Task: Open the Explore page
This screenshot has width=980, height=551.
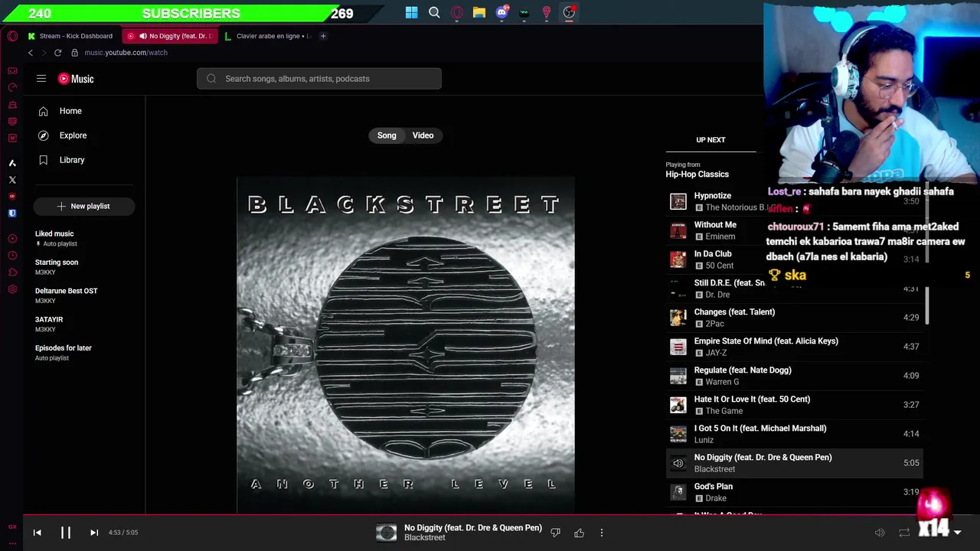Action: pyautogui.click(x=73, y=135)
